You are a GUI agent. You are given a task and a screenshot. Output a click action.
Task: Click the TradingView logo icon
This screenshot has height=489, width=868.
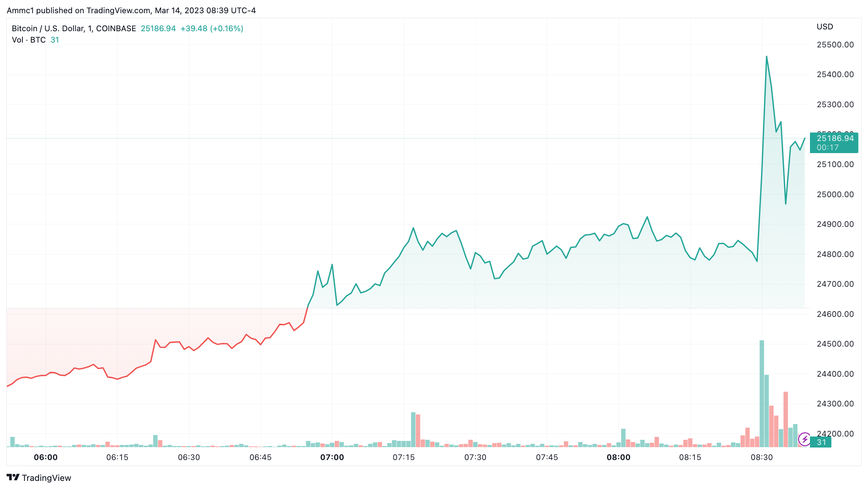tap(13, 477)
